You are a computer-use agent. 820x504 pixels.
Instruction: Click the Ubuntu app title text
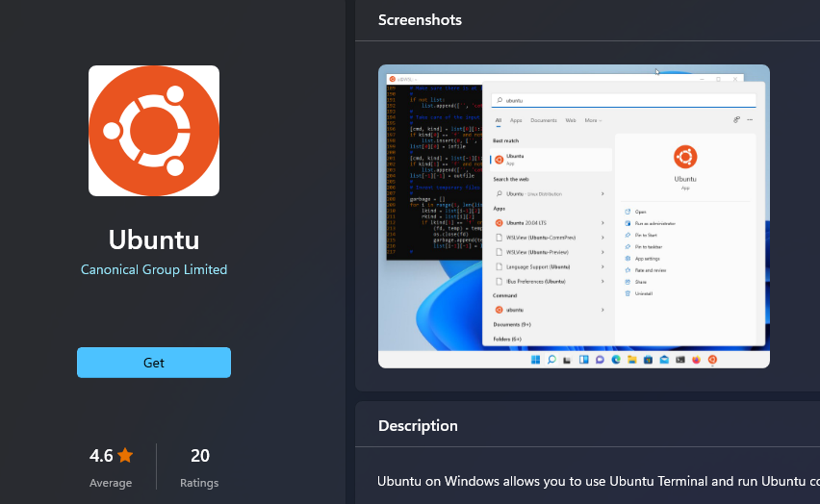pos(154,239)
